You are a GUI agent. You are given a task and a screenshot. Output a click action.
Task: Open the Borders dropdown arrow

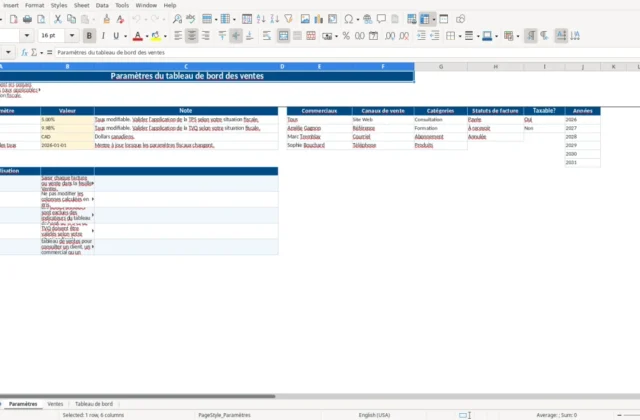[x=460, y=36]
